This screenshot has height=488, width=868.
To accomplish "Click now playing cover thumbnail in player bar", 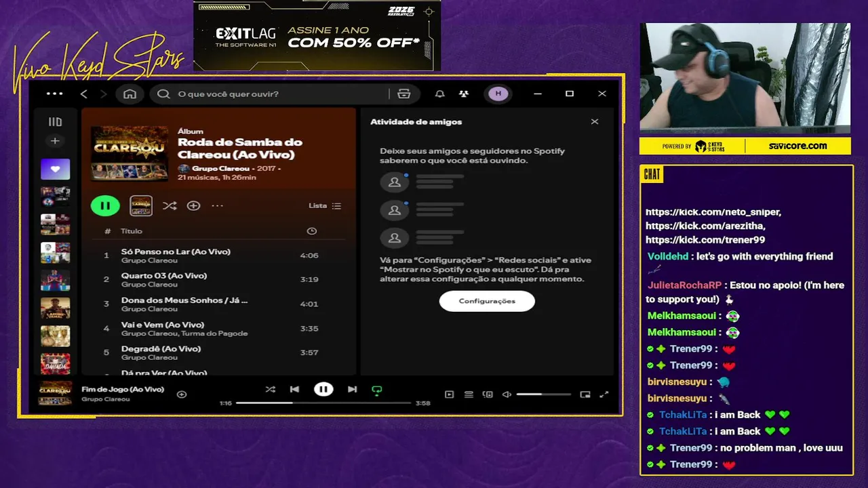I will [55, 393].
